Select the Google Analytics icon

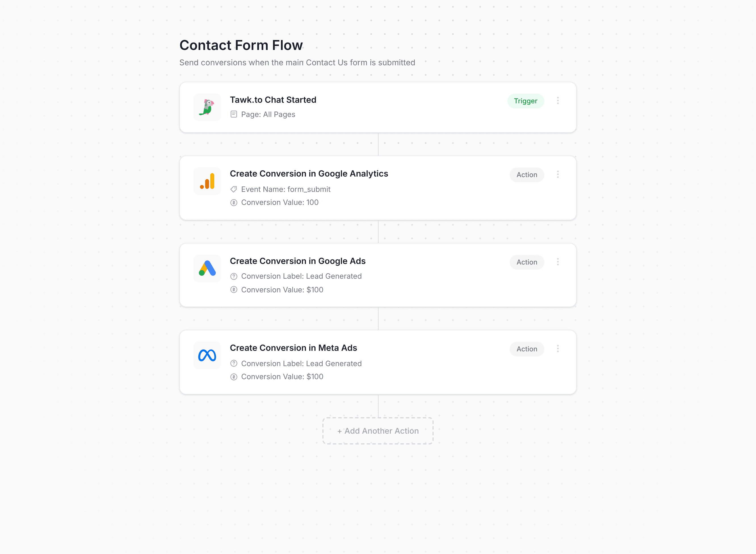[x=207, y=181]
